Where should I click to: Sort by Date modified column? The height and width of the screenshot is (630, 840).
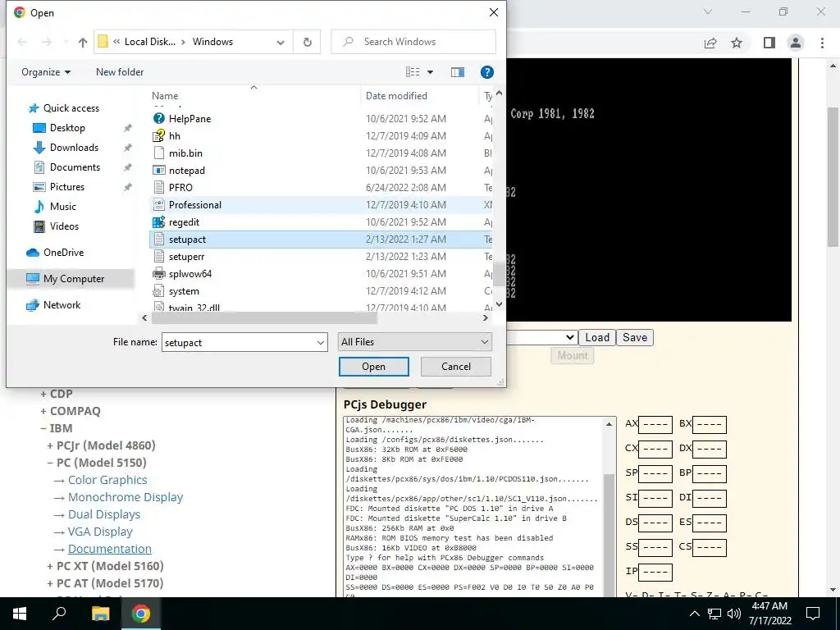click(396, 96)
